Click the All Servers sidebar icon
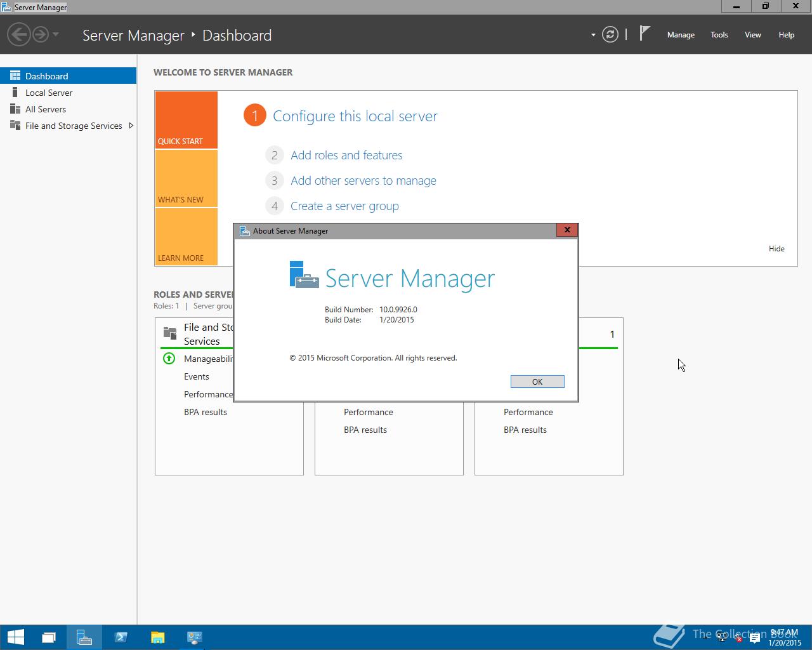 pyautogui.click(x=15, y=109)
